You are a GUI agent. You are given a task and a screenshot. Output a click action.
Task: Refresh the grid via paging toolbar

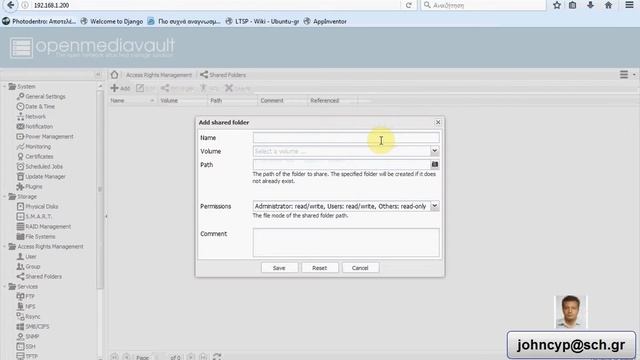click(217, 357)
